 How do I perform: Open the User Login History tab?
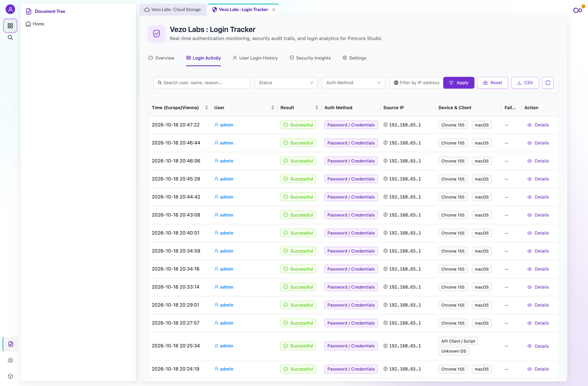coord(255,58)
